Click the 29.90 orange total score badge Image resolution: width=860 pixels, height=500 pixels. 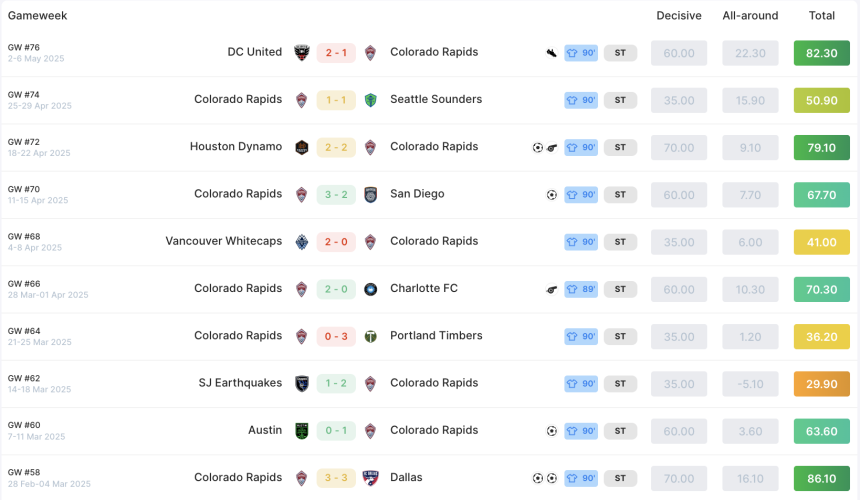[822, 384]
